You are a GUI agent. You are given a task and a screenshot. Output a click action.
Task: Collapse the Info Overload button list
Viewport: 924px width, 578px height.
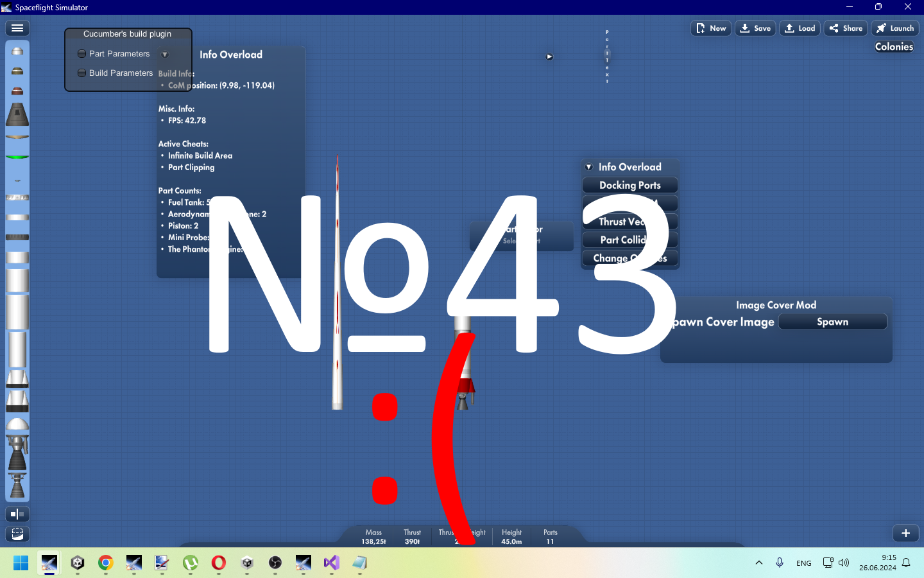pos(589,167)
